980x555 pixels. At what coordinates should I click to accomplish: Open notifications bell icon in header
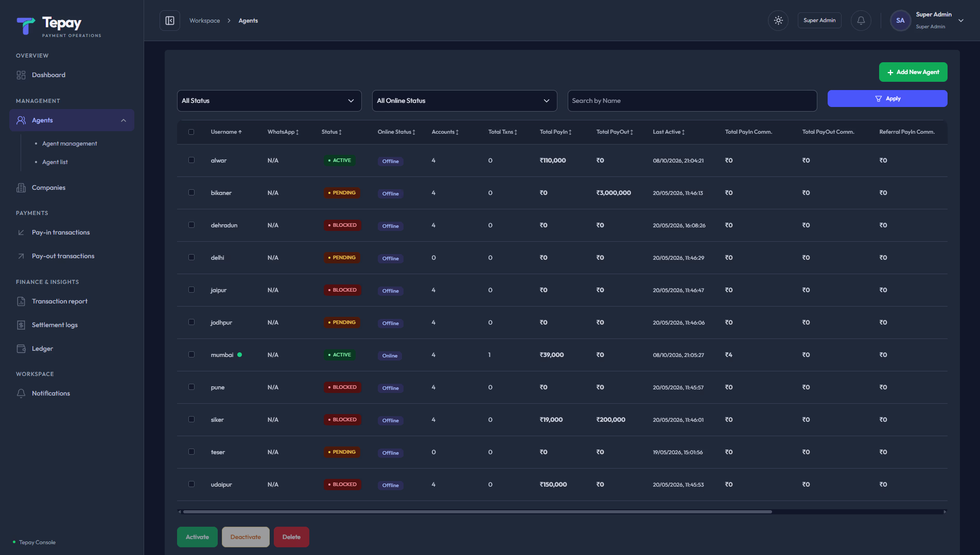click(861, 21)
